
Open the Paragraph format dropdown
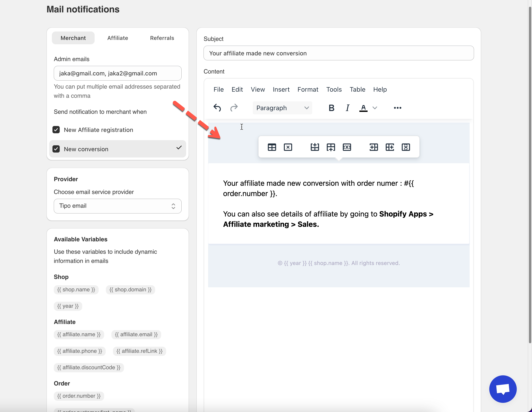[282, 108]
